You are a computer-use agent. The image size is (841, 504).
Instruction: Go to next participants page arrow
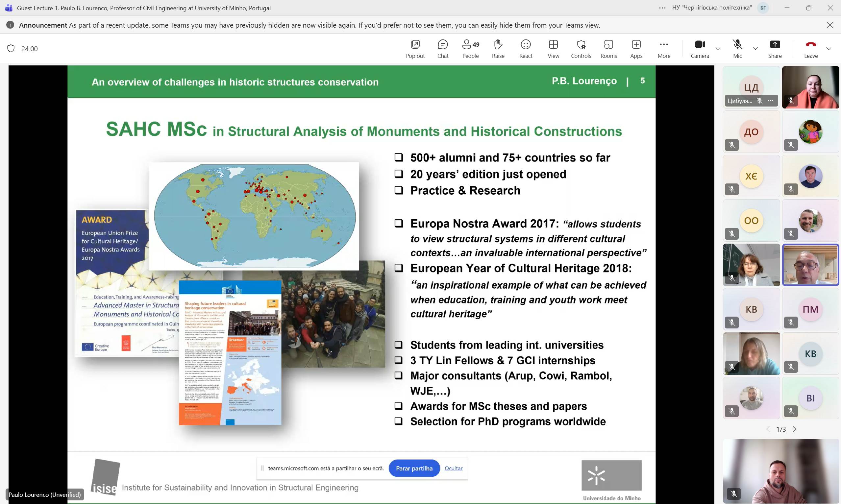pyautogui.click(x=794, y=429)
